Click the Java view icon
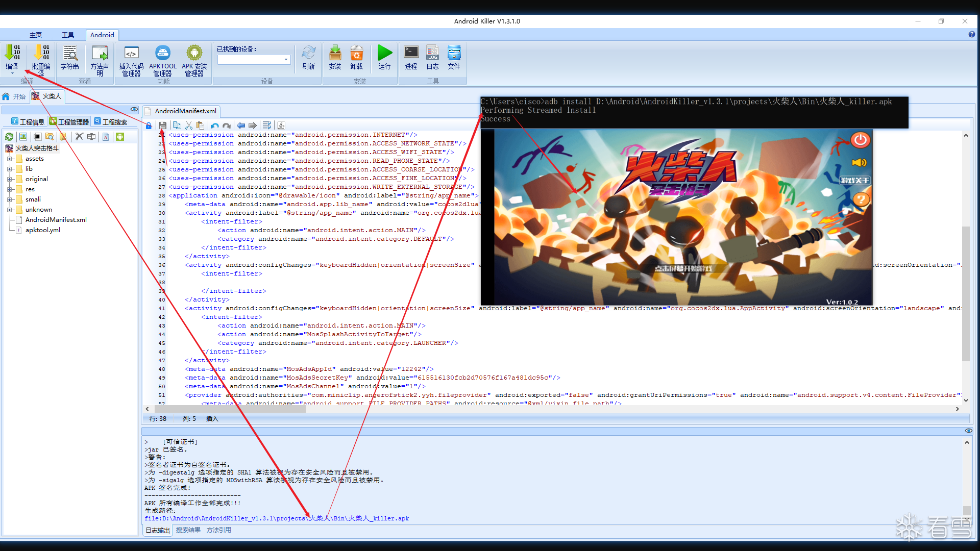980x551 pixels. pos(281,125)
